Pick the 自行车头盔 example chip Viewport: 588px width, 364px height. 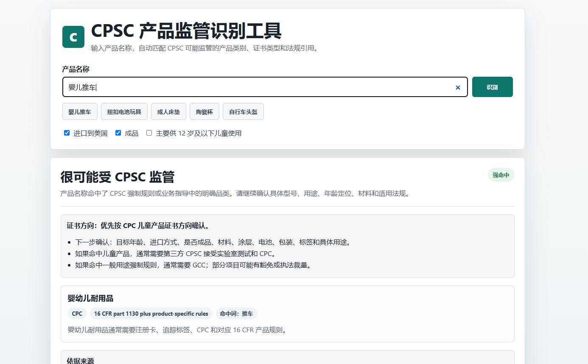pyautogui.click(x=243, y=111)
